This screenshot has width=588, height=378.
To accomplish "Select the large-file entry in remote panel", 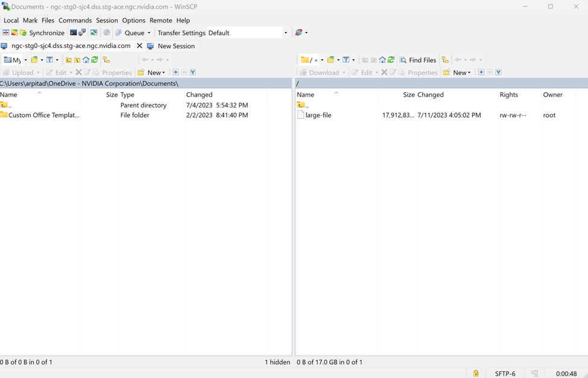I will tap(314, 115).
